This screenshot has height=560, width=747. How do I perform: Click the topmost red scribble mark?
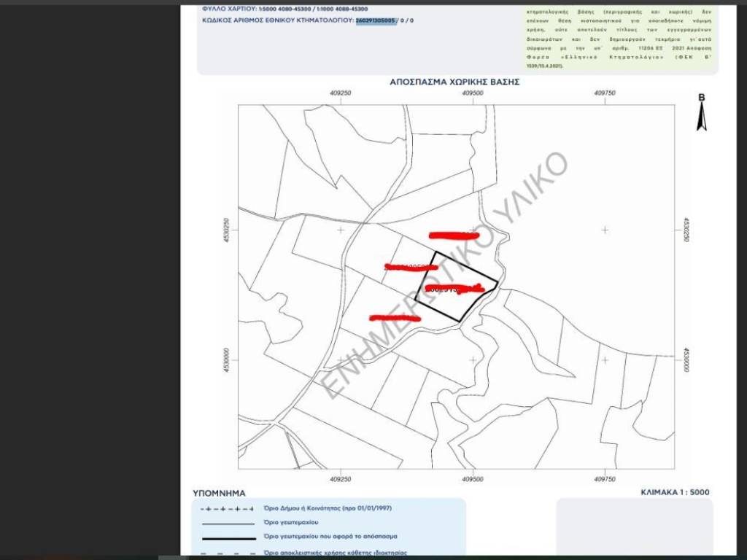(454, 235)
